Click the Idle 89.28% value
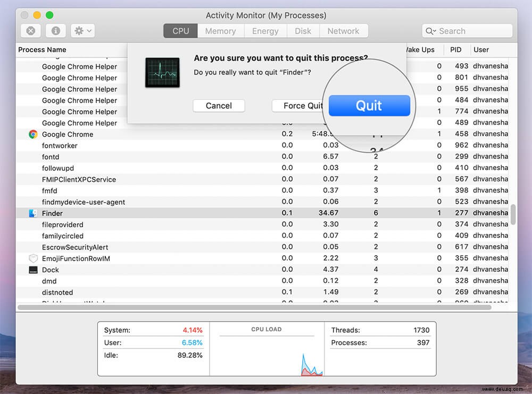Screen dimensions: 532x394 (x=190, y=355)
